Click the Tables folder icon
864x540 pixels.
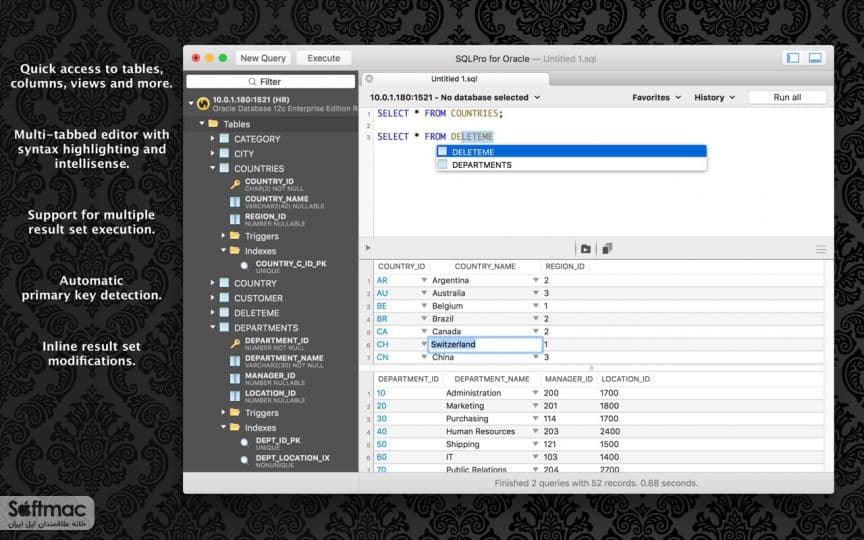coord(214,124)
